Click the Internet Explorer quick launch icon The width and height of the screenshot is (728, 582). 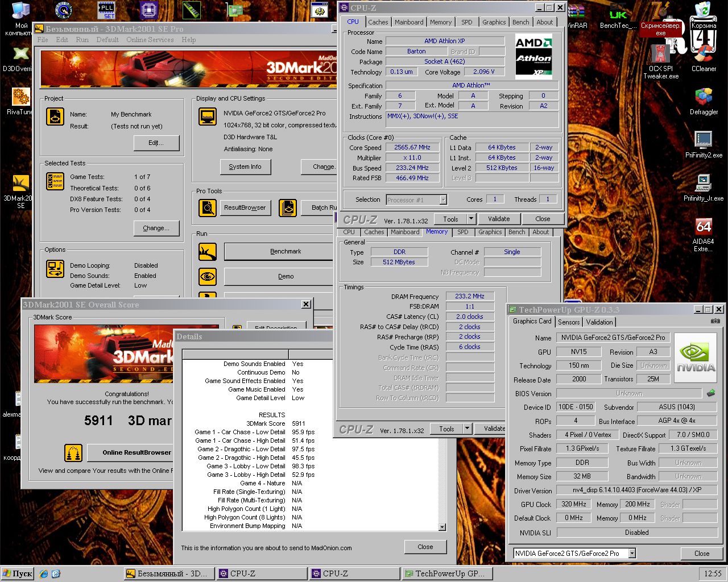44,573
